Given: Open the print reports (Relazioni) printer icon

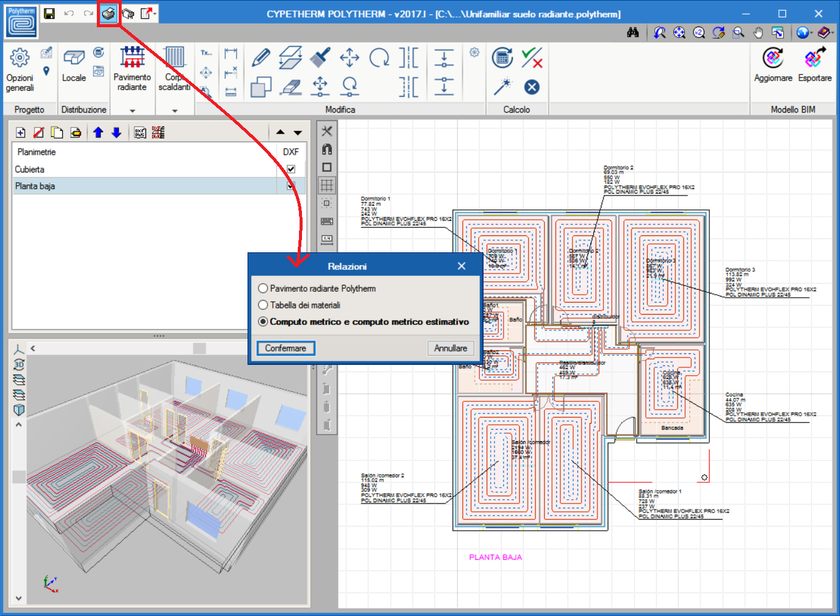Looking at the screenshot, I should pos(108,13).
